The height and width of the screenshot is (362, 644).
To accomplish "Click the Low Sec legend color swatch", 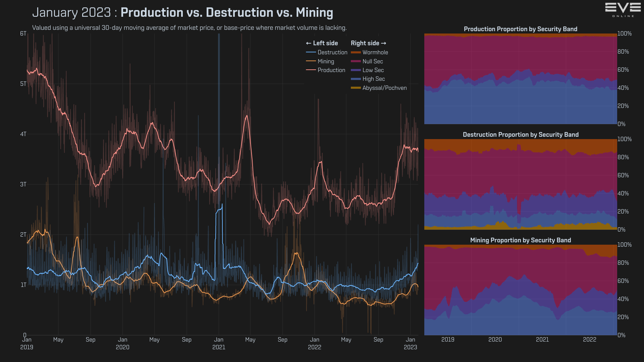I will point(356,70).
